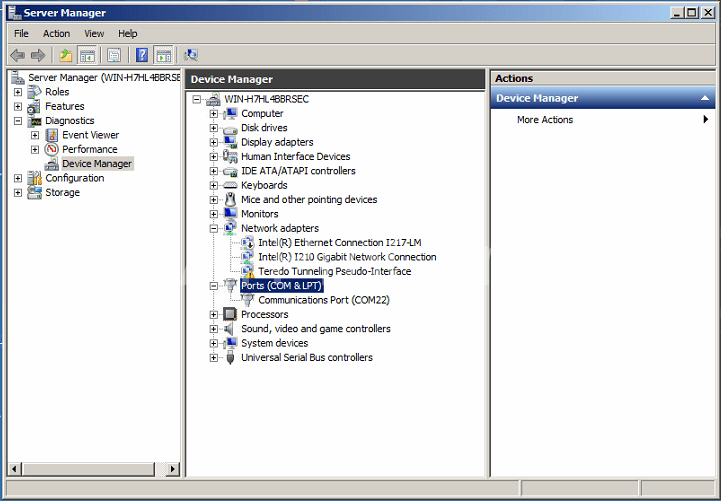Click the Scan for hardware changes icon
Viewport: 721px width, 501px height.
(x=191, y=55)
